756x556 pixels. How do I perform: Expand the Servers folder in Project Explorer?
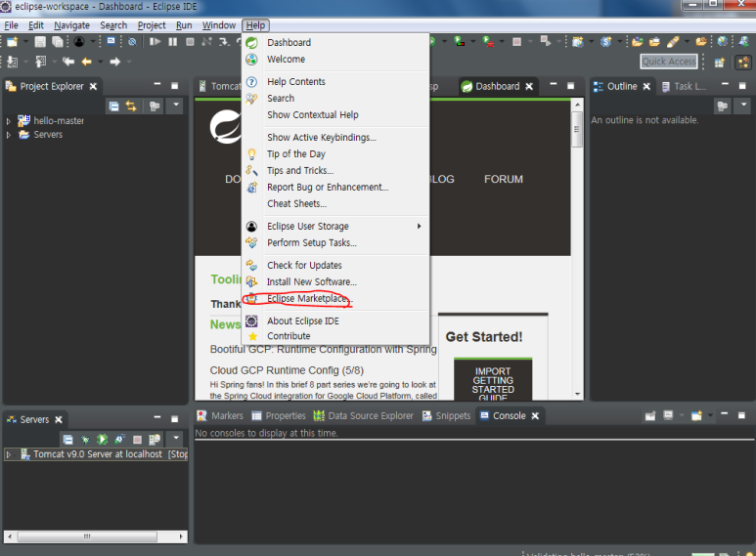click(x=9, y=135)
